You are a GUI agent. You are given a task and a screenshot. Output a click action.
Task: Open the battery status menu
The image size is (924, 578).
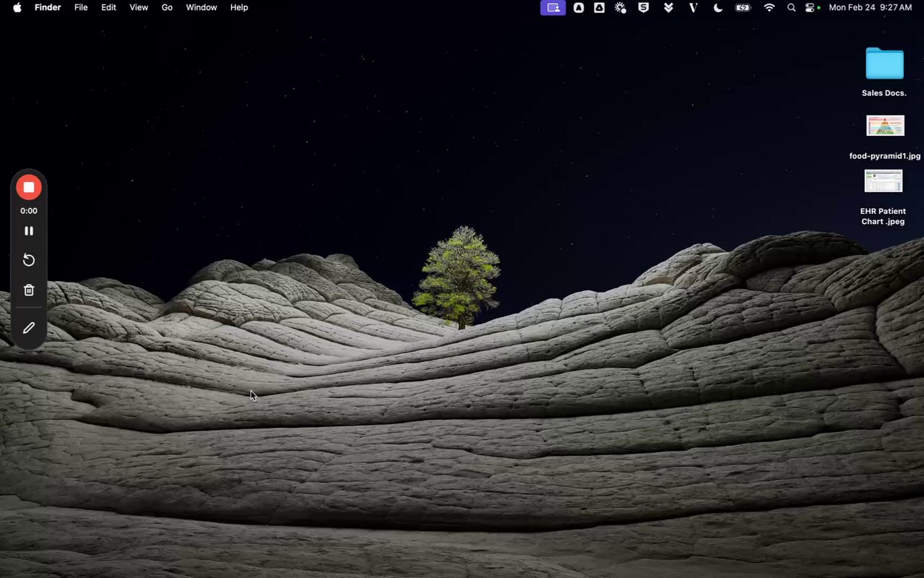pyautogui.click(x=744, y=7)
